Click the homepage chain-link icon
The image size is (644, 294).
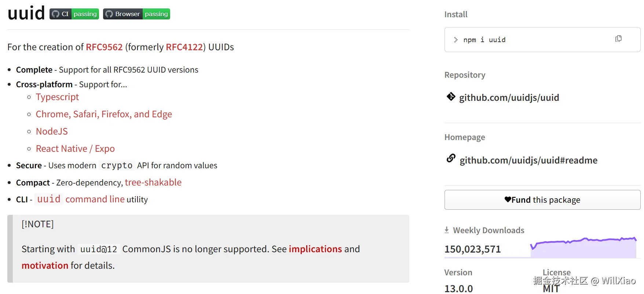point(451,158)
